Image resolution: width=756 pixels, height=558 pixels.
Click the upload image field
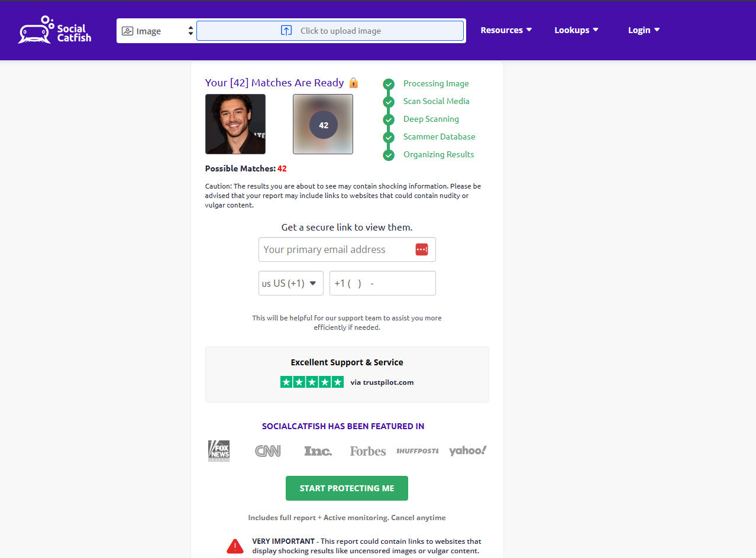pyautogui.click(x=330, y=31)
